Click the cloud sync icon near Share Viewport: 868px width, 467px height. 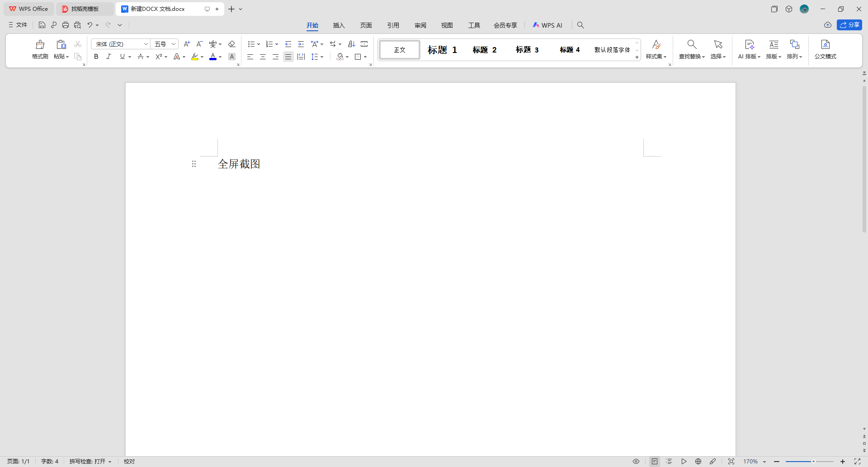tap(828, 25)
